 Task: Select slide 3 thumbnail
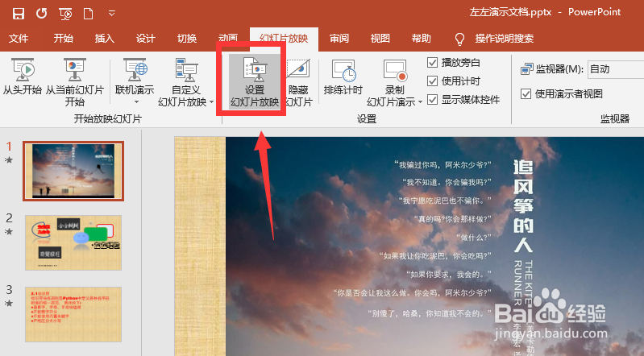coord(73,315)
